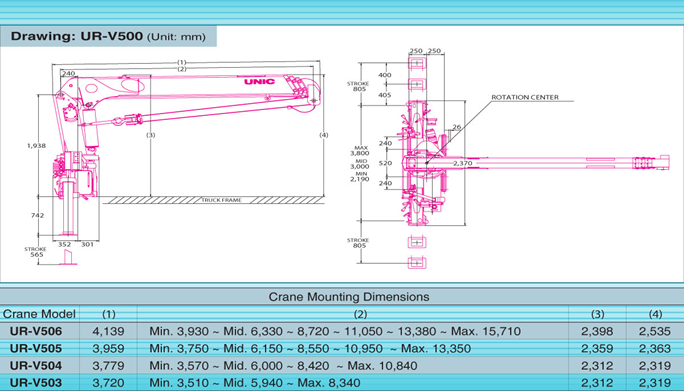Click the 301 dimension value
684x391 pixels.
pos(87,244)
